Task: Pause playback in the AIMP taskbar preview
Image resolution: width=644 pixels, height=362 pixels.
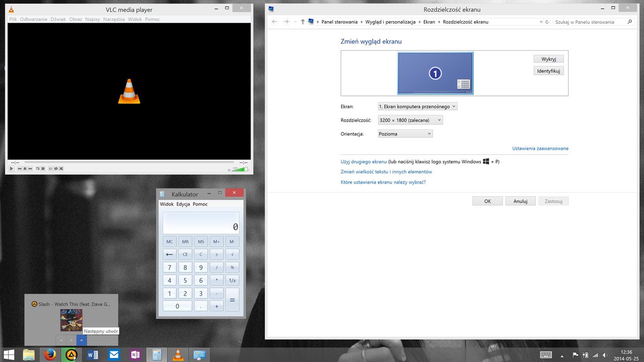Action: 71,340
